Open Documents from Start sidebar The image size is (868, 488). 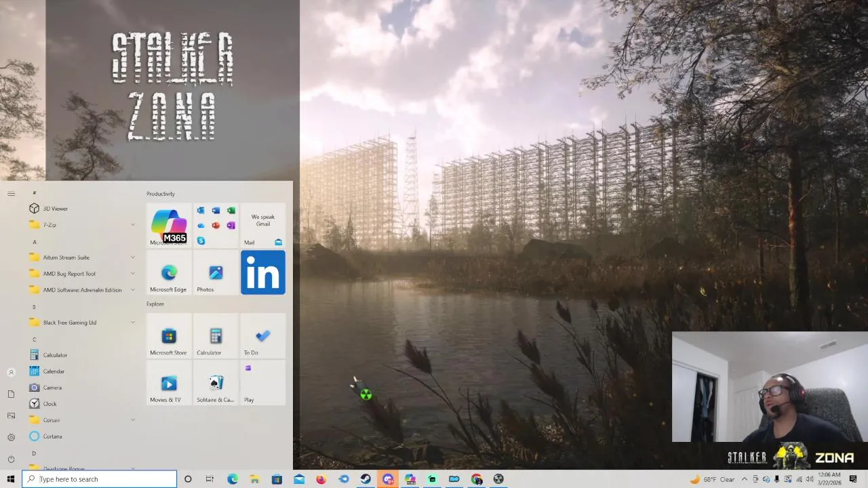coord(11,394)
